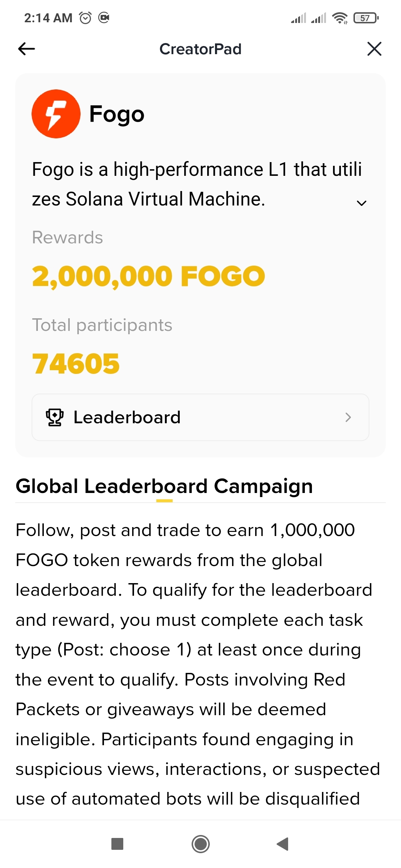Tap the 2,000,000 FOGO rewards amount
Image resolution: width=401 pixels, height=868 pixels.
pyautogui.click(x=149, y=276)
